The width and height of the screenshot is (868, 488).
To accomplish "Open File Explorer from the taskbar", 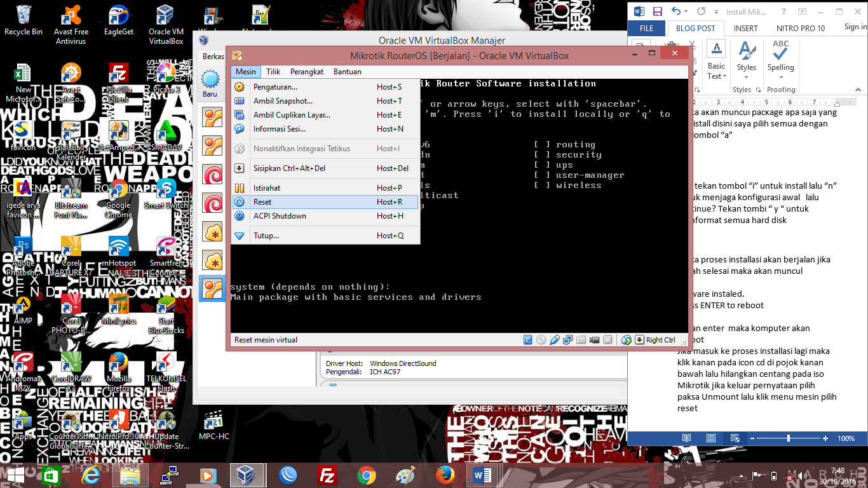I will pyautogui.click(x=130, y=475).
